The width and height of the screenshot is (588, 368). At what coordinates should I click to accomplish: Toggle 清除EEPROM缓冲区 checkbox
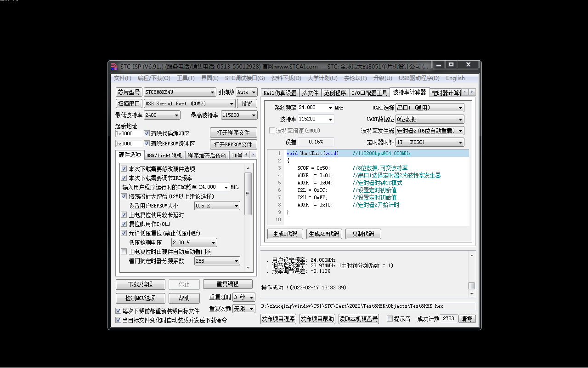(x=147, y=144)
